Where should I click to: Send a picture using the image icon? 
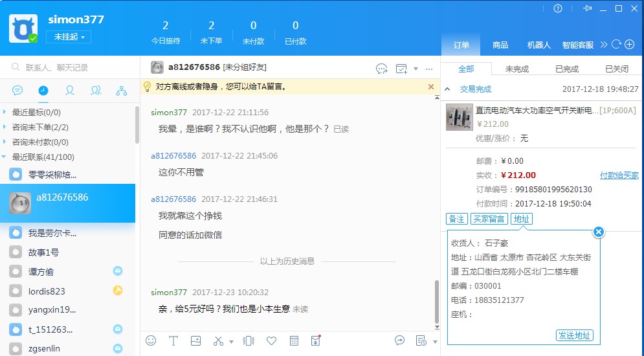[x=196, y=340]
